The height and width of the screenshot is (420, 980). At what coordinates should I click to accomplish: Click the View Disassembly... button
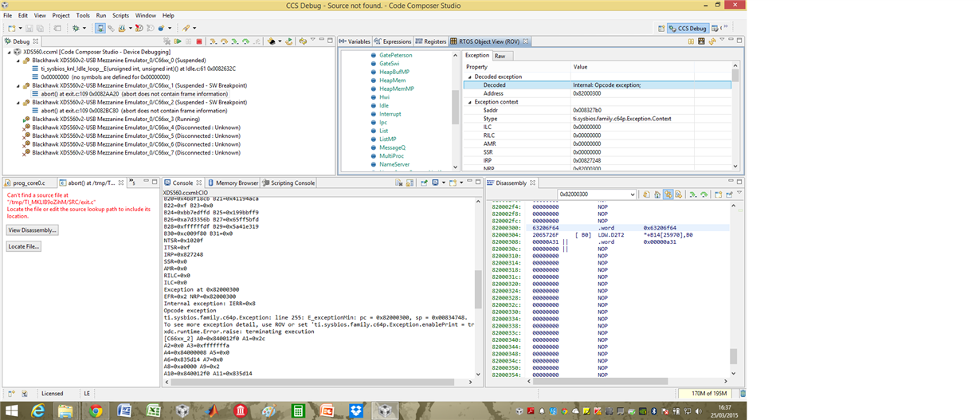[33, 230]
